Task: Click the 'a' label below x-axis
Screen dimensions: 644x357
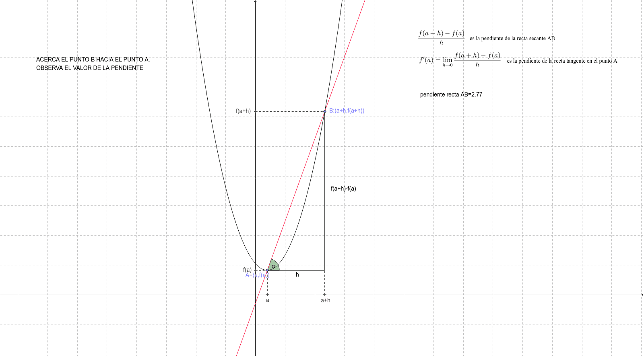Action: [x=268, y=300]
